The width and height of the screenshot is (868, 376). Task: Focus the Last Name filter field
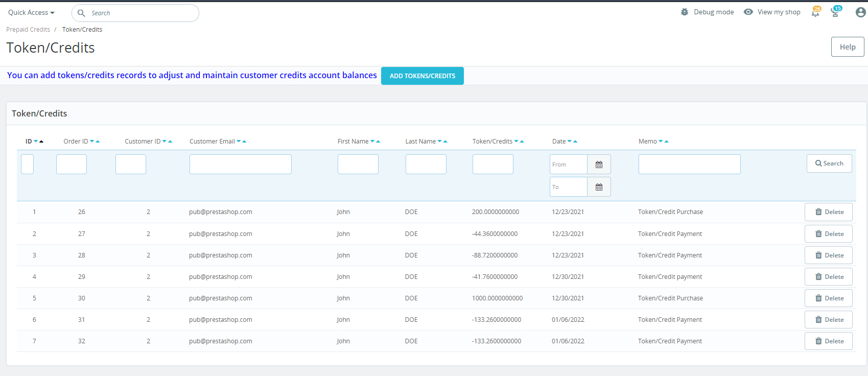tap(426, 165)
